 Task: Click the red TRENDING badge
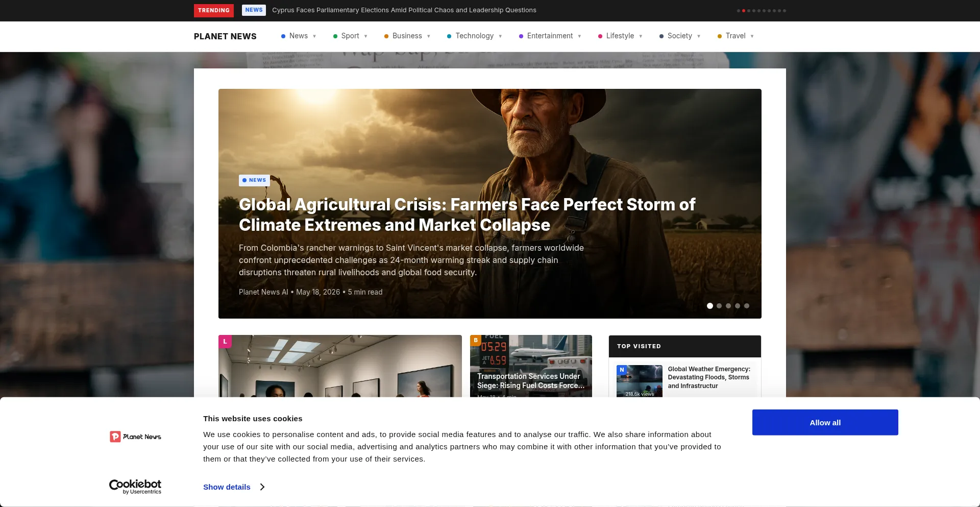click(x=213, y=10)
